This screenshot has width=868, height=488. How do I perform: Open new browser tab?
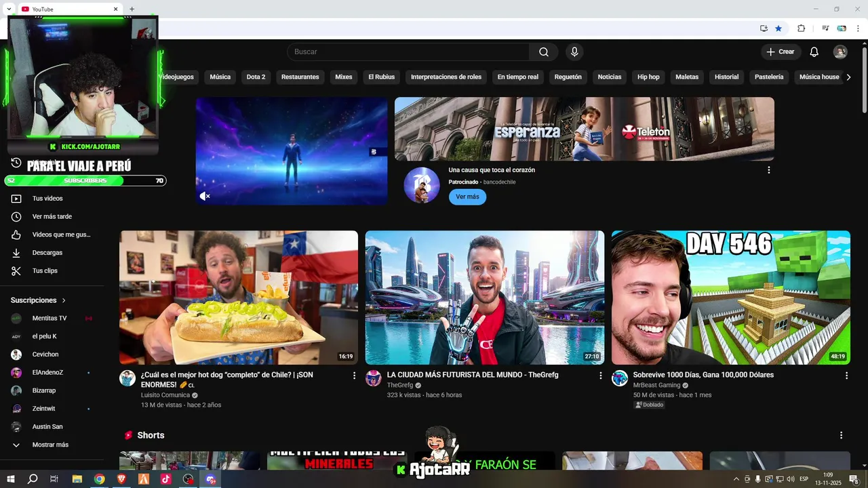click(132, 9)
